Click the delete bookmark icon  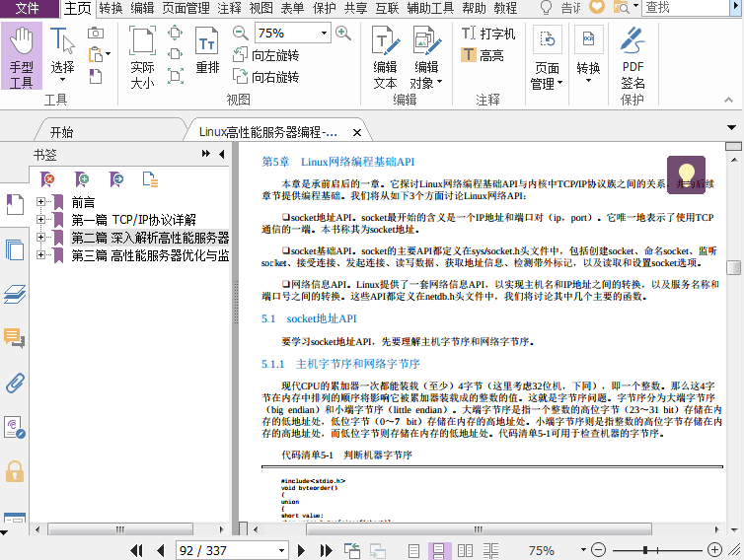click(47, 179)
